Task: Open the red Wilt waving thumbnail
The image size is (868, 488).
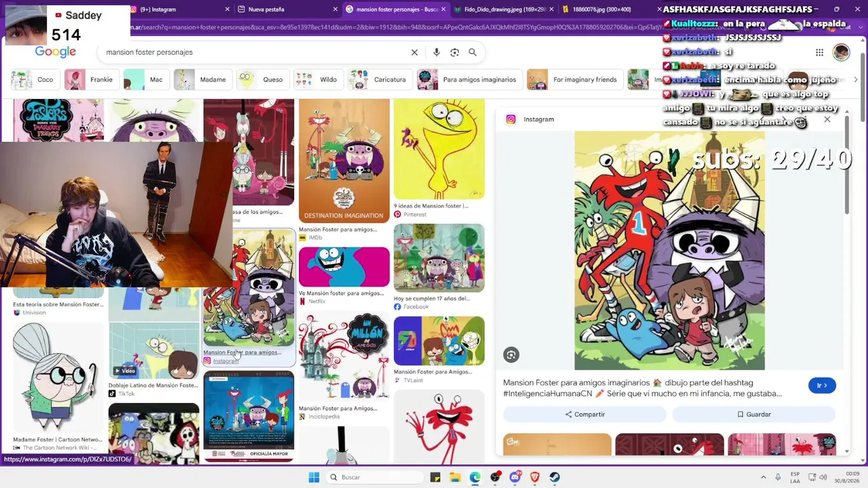Action: pyautogui.click(x=439, y=426)
